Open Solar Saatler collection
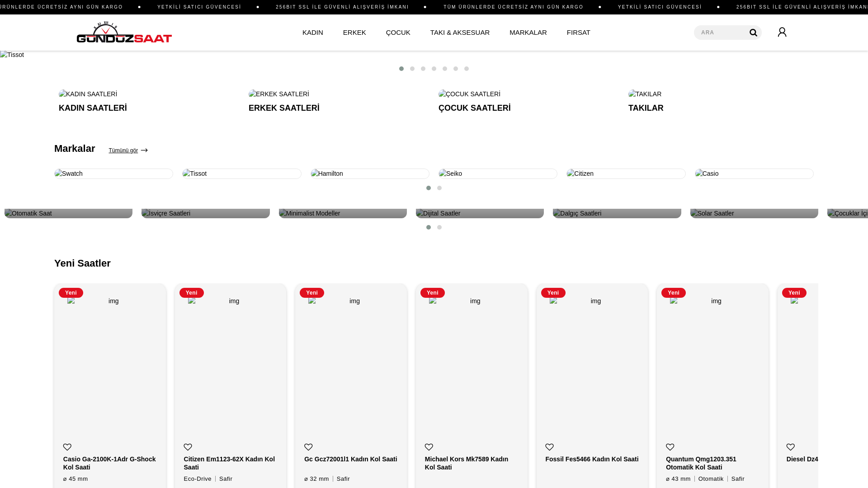Viewport: 868px width, 488px height. click(754, 213)
